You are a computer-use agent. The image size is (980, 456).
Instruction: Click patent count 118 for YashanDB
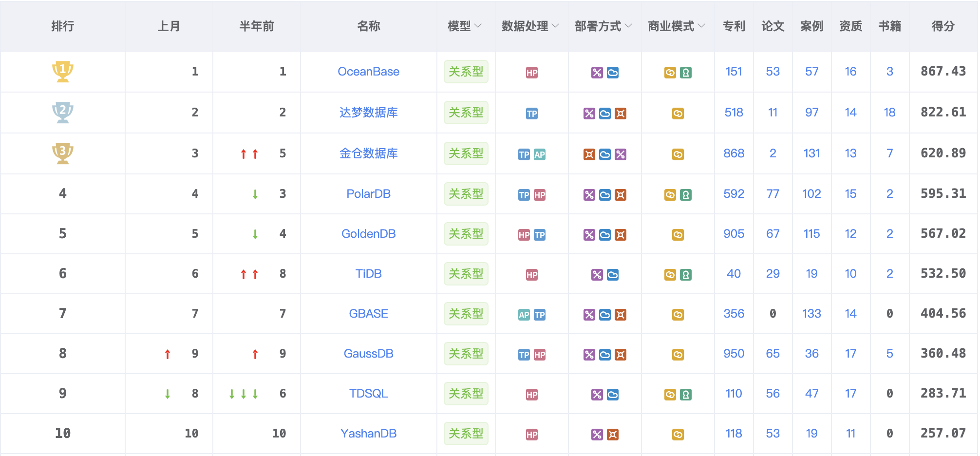734,434
